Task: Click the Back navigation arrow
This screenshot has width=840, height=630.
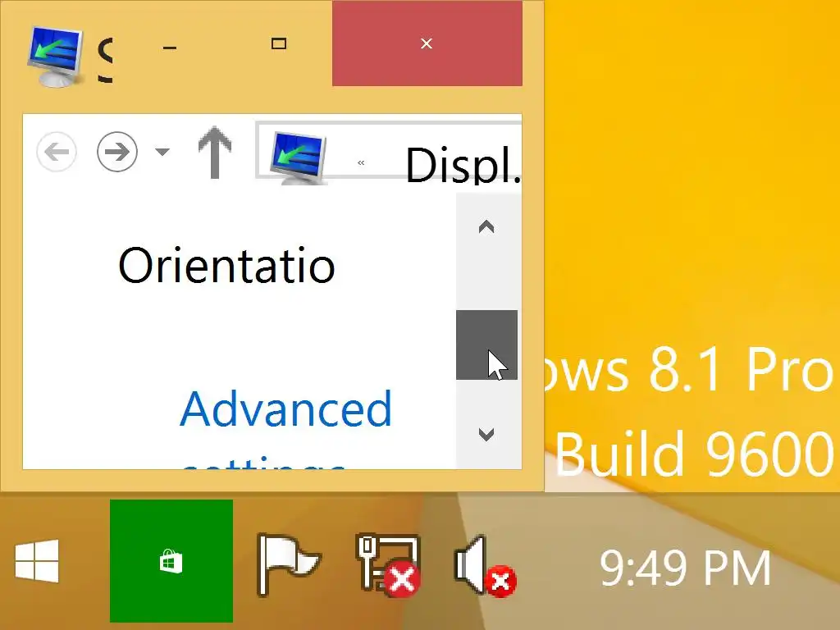Action: [57, 152]
